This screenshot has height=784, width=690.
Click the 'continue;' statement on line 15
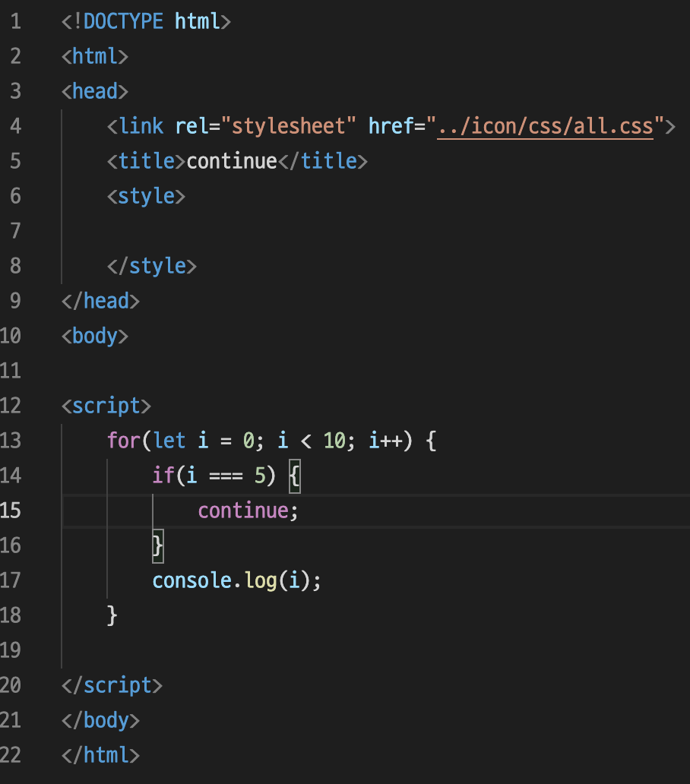coord(248,511)
